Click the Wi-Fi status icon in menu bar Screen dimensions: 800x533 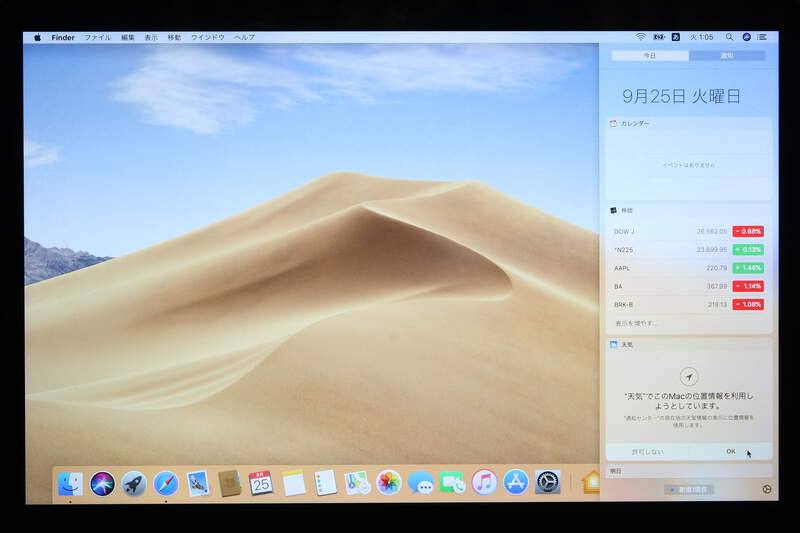pos(640,37)
